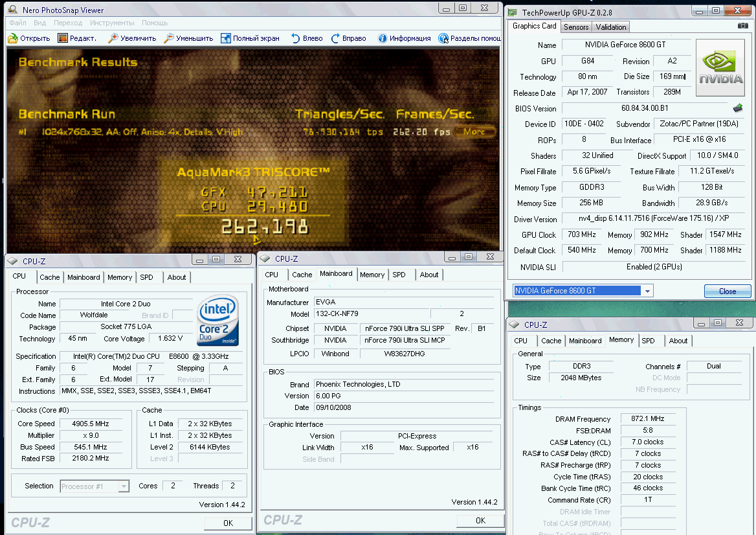
Task: Click the Открыть (Open) folder icon
Action: click(13, 38)
